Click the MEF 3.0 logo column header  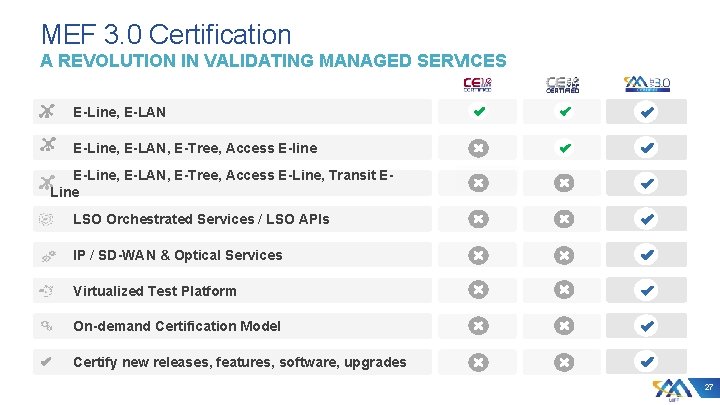click(x=647, y=84)
